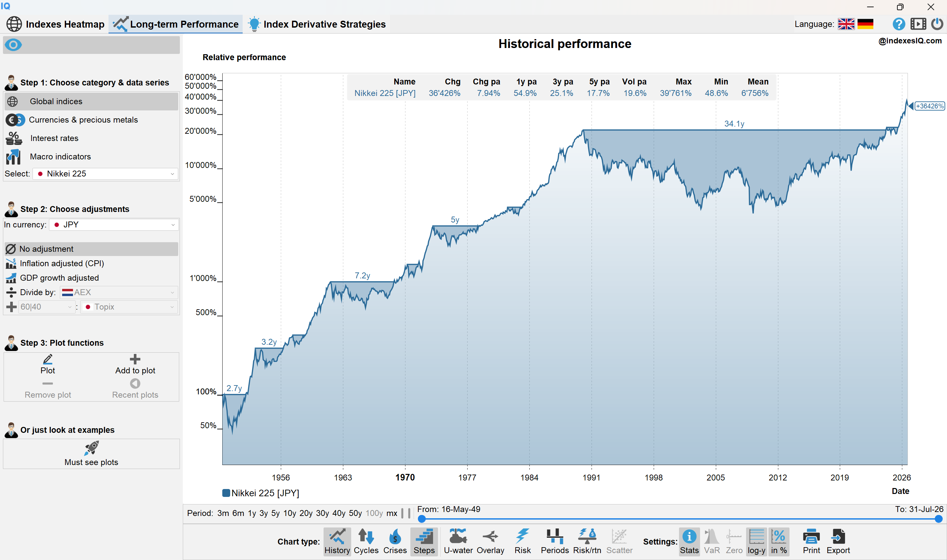This screenshot has height=560, width=947.
Task: Select the Risk chart type
Action: point(523,542)
